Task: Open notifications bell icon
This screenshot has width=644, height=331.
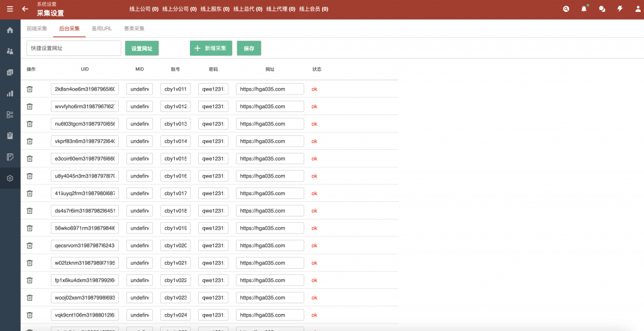Action: click(584, 9)
